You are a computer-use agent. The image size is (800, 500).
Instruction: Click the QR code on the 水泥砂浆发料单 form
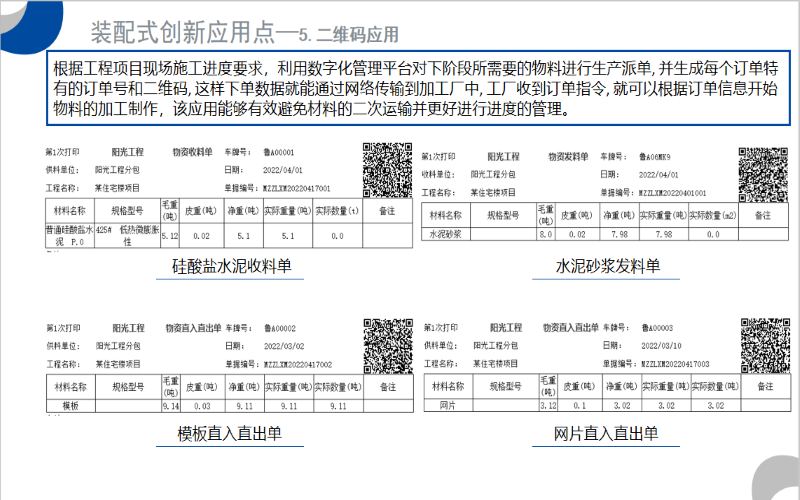click(763, 174)
